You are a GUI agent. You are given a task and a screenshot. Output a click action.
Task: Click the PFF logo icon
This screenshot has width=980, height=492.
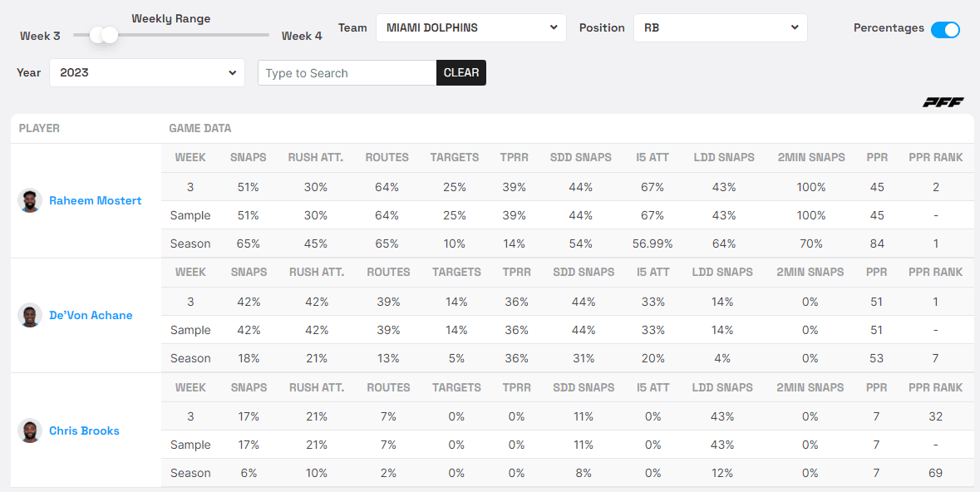tap(943, 102)
